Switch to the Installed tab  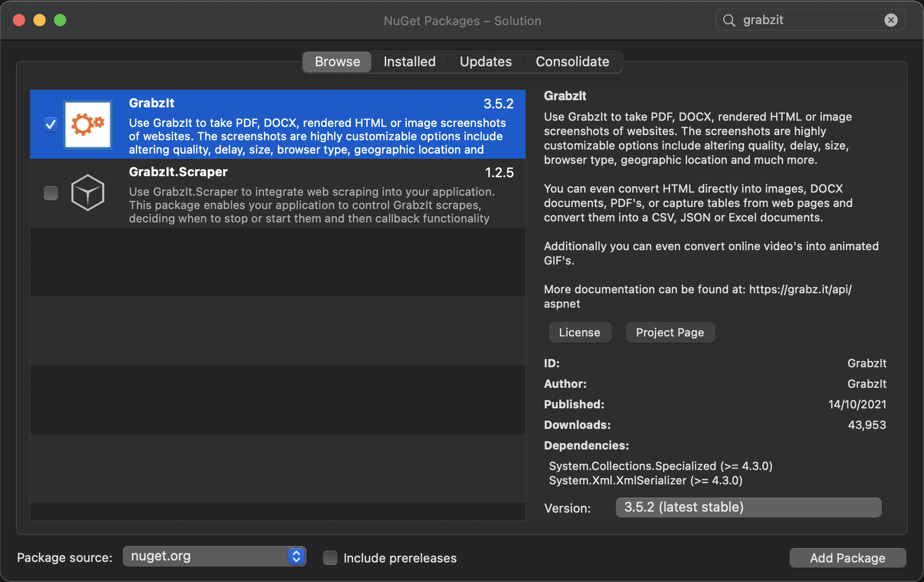pos(409,62)
